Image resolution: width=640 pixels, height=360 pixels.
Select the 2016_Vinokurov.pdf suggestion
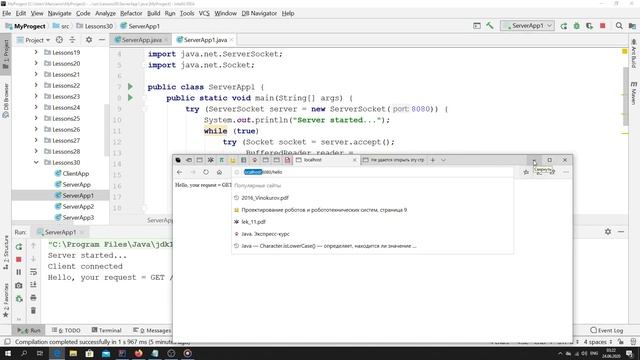click(x=372, y=198)
